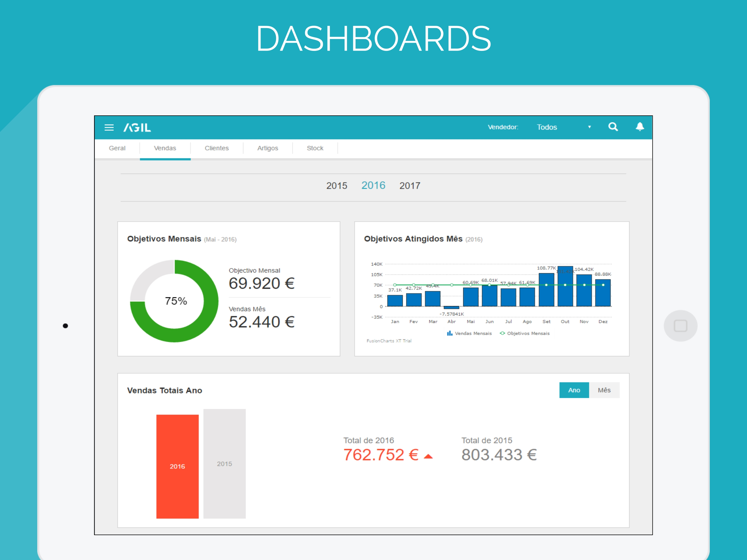Open notifications bell
Screen dimensions: 747x560
tap(640, 127)
